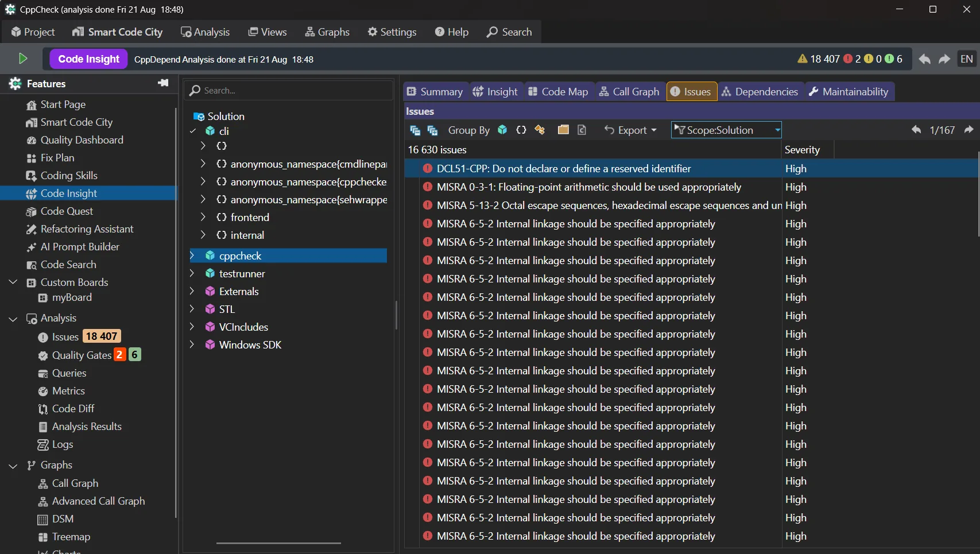The height and width of the screenshot is (554, 980).
Task: Expand the cppcheck project node
Action: [x=193, y=255]
